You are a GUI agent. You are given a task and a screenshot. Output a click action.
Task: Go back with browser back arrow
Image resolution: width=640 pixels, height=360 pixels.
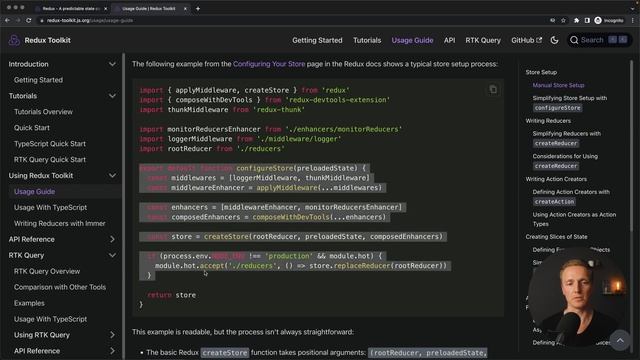click(7, 20)
